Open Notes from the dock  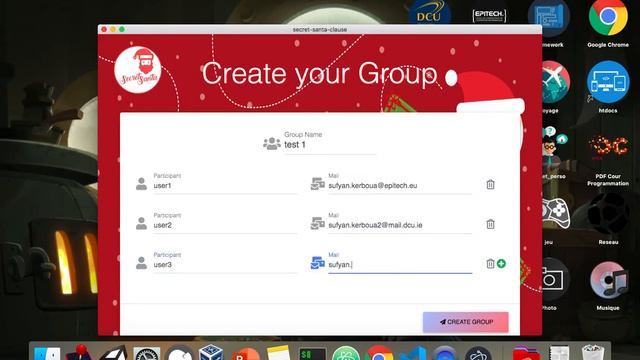point(278,353)
